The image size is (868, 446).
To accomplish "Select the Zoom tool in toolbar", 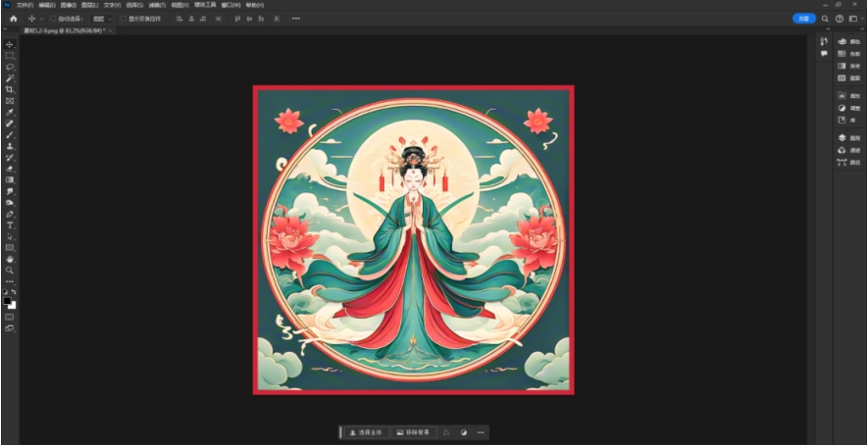I will 10,270.
